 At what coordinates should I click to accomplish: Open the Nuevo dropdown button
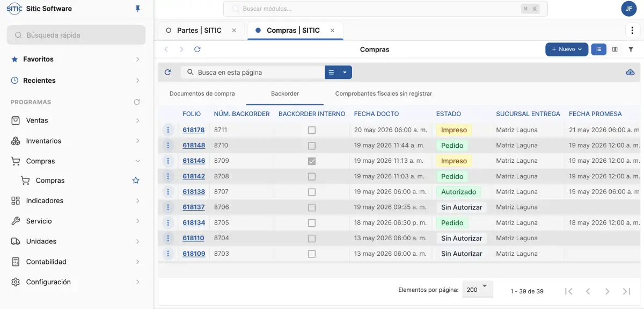(567, 49)
